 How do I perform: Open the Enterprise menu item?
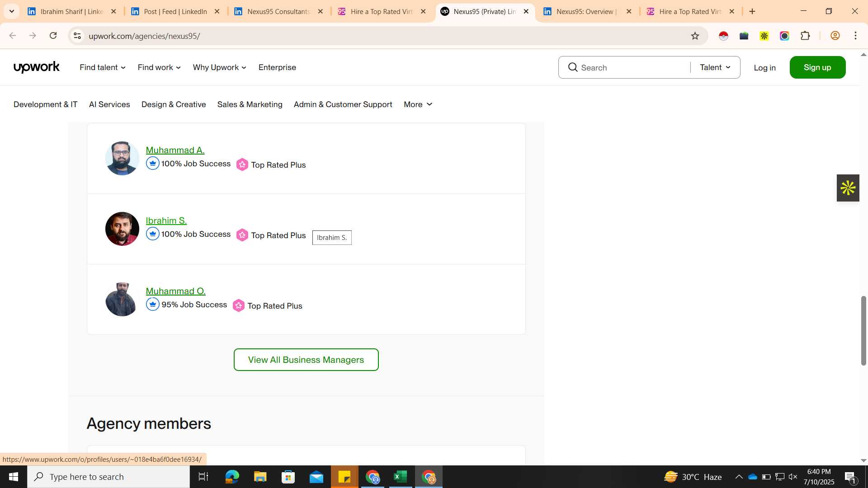pos(277,67)
